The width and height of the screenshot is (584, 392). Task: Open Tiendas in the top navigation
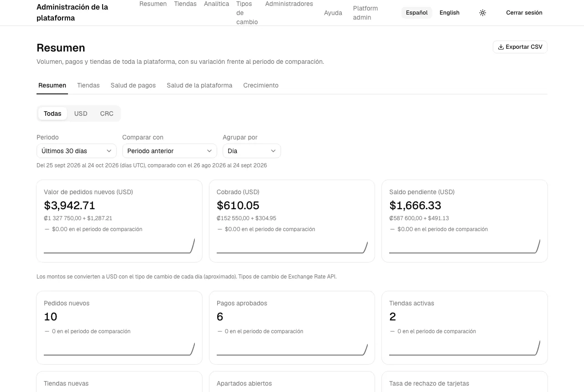pos(185,4)
